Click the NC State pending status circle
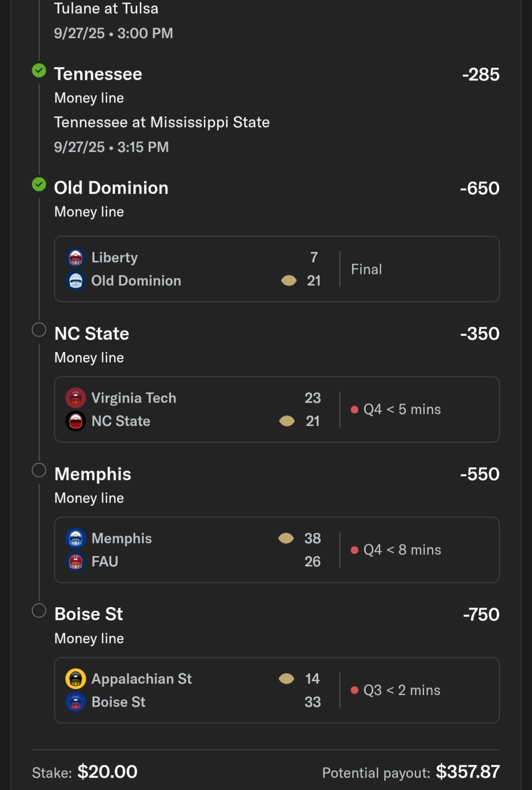The height and width of the screenshot is (790, 532). point(39,330)
